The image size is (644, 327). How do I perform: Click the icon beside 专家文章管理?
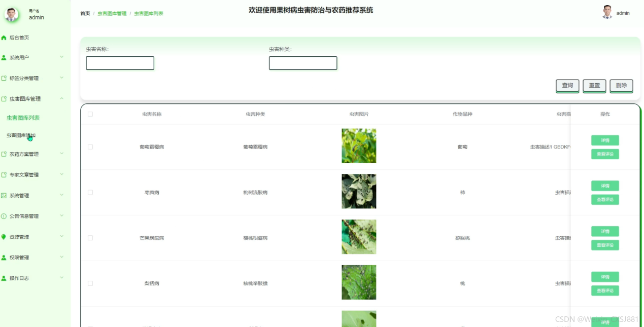[4, 175]
